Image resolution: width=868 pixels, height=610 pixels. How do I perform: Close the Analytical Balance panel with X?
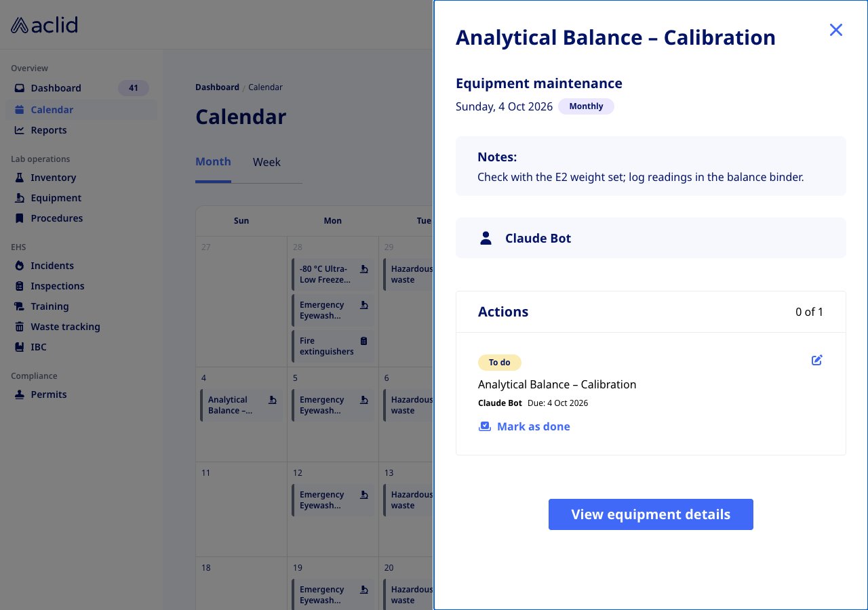click(x=836, y=30)
